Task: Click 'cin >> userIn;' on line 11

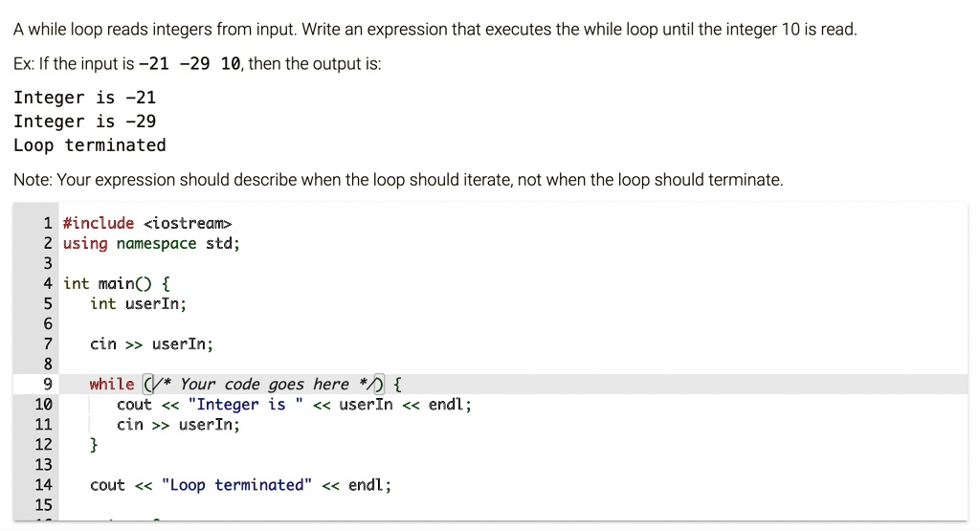Action: point(178,424)
